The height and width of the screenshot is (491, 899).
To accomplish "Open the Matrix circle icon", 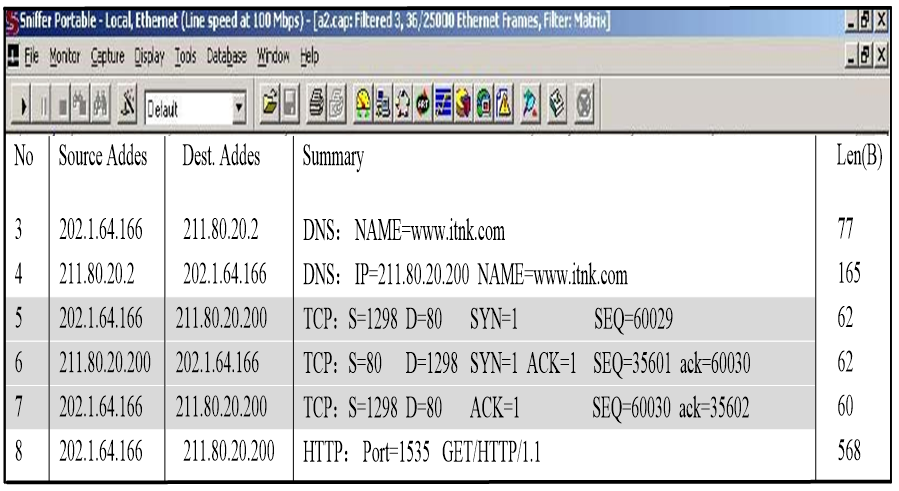I will click(x=402, y=104).
